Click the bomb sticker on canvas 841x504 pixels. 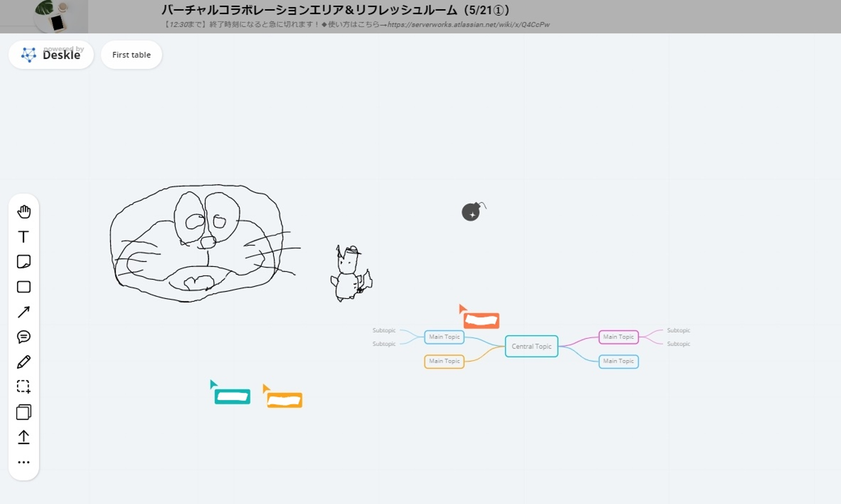click(x=474, y=211)
